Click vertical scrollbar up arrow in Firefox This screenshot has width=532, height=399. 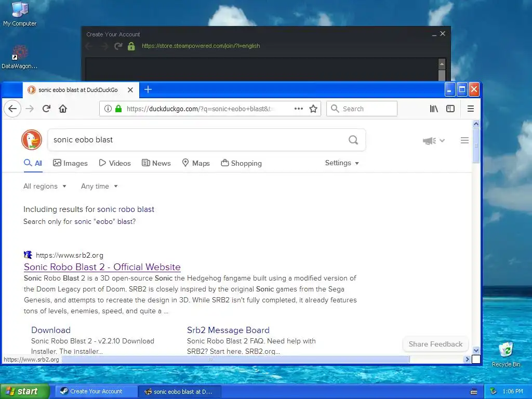(476, 124)
